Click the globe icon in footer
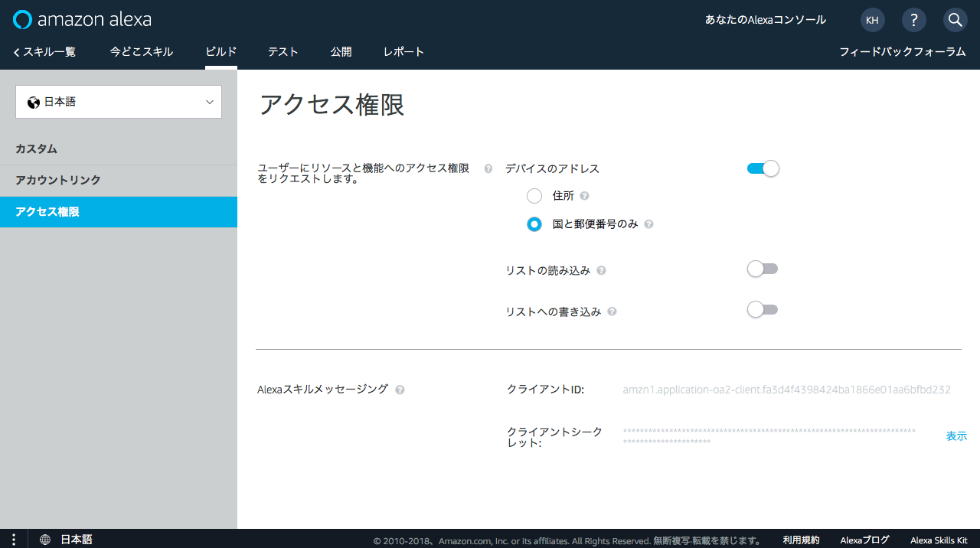The image size is (980, 548). pos(45,540)
